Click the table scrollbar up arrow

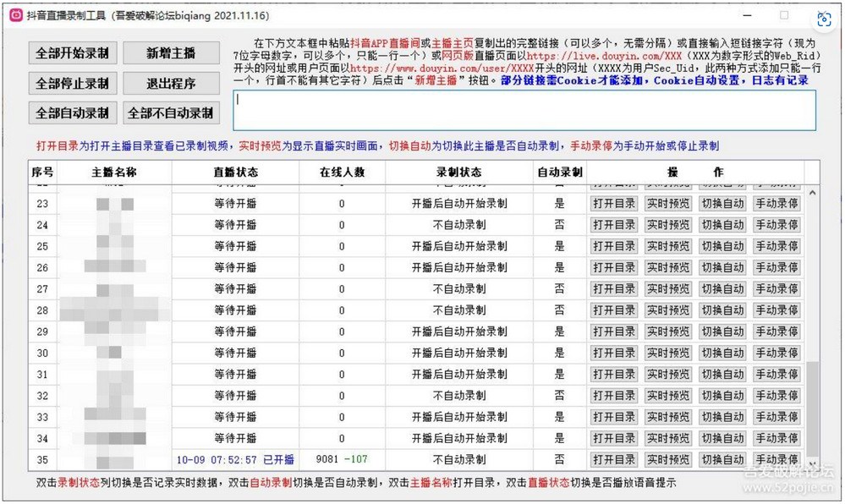(x=813, y=193)
